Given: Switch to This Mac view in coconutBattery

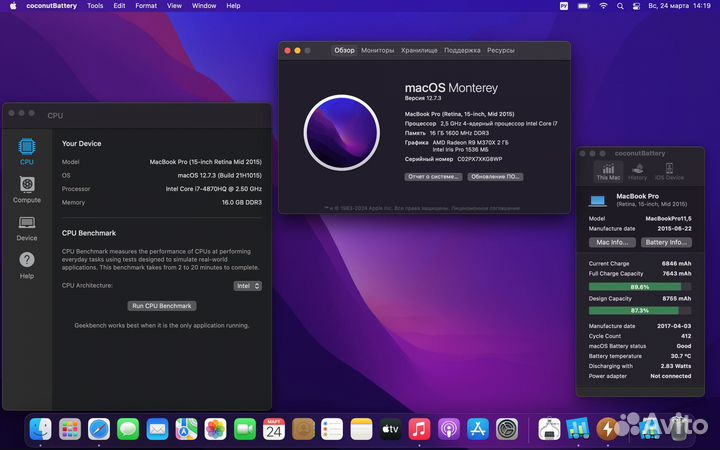Looking at the screenshot, I should [608, 171].
